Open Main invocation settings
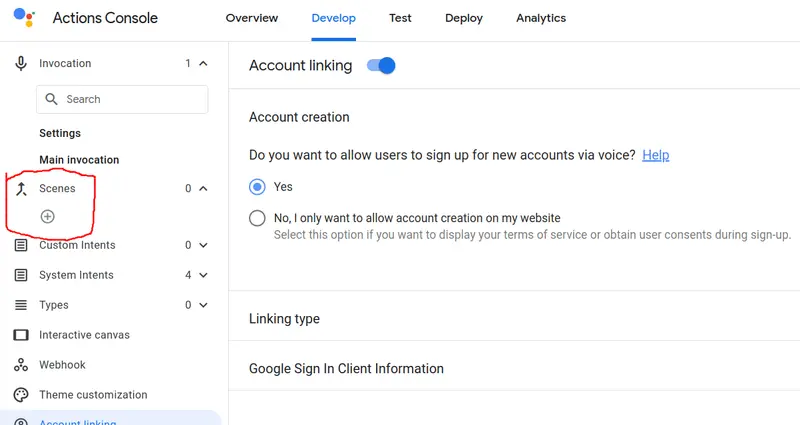800x425 pixels. (x=79, y=160)
